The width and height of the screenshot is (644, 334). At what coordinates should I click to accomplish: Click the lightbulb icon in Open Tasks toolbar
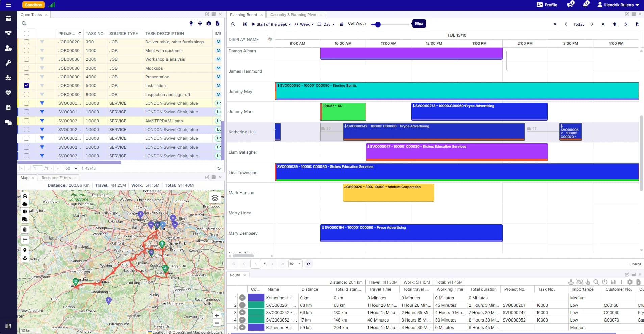tap(191, 23)
